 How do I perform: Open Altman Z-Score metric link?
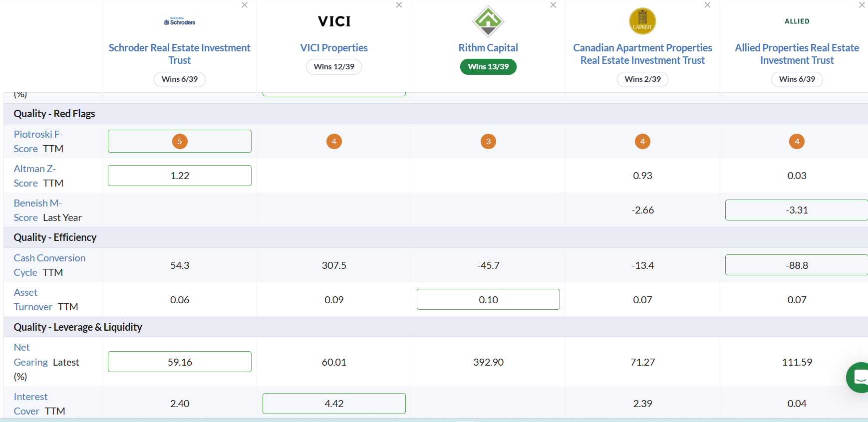[34, 176]
